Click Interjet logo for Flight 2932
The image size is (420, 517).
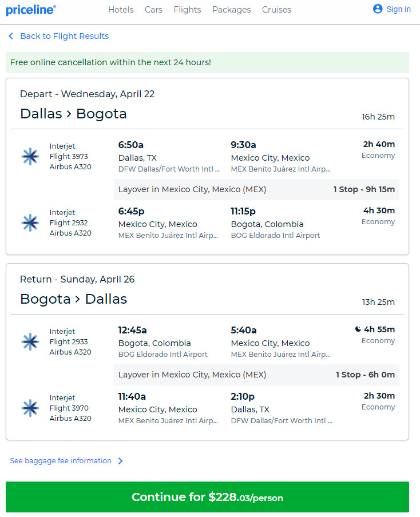pos(30,223)
